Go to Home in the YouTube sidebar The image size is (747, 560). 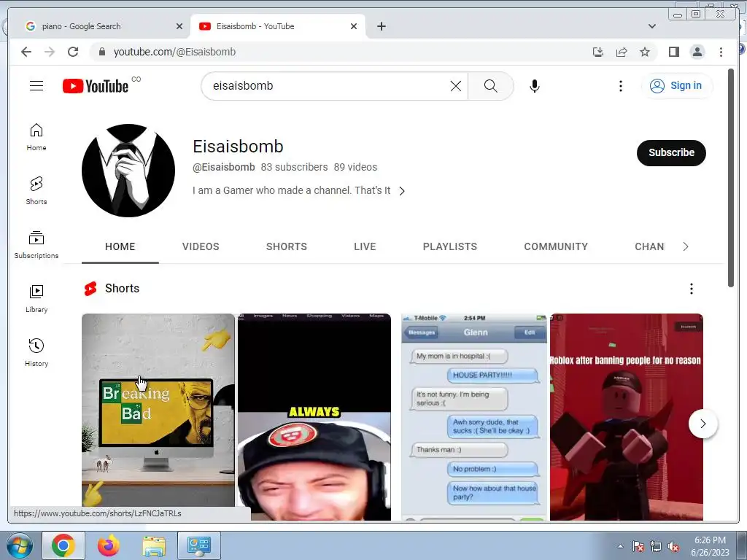click(x=36, y=138)
